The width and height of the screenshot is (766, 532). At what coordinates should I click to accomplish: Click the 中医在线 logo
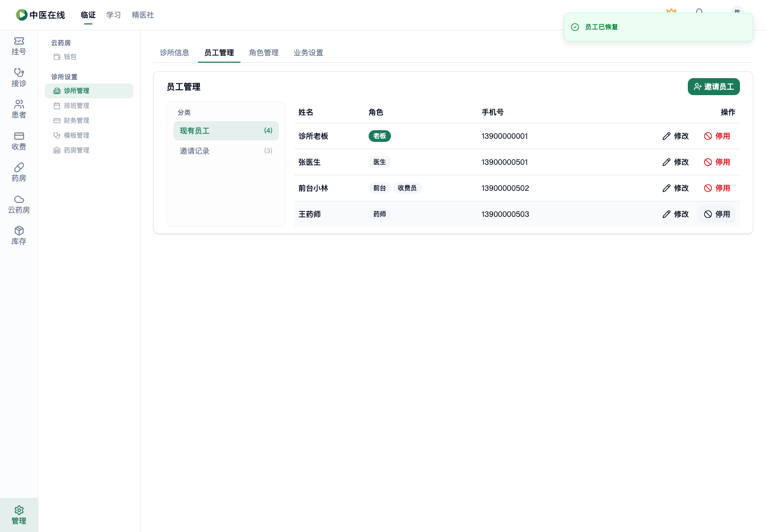point(40,15)
